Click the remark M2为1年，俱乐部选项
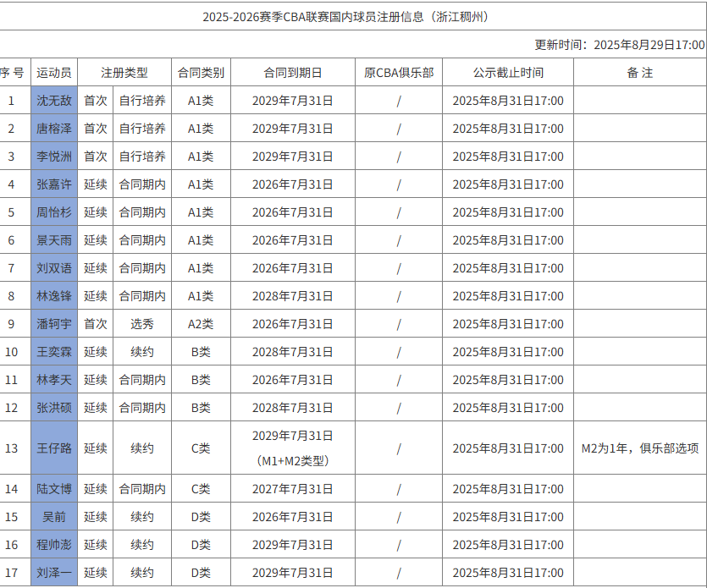Viewport: 707px width, 588px height. pyautogui.click(x=640, y=448)
